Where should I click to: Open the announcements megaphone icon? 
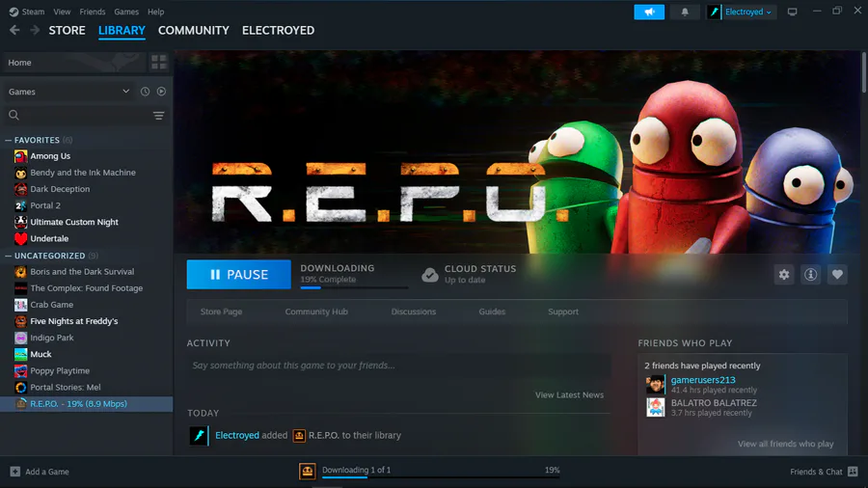[649, 12]
